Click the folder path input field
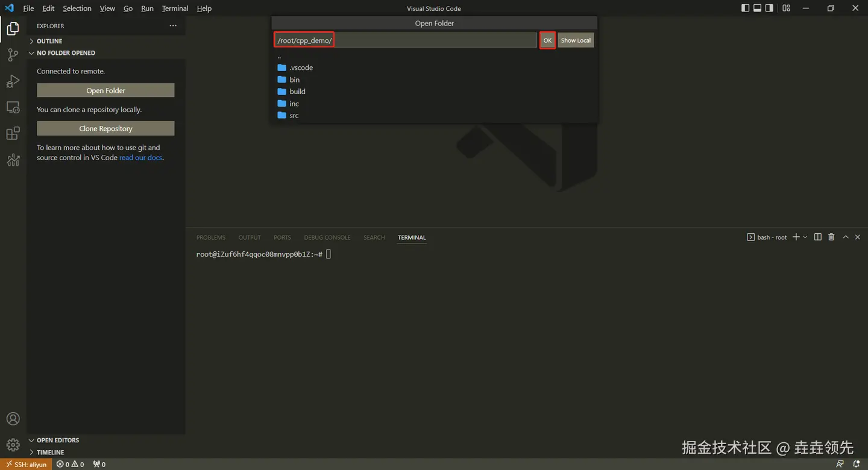 click(x=406, y=40)
